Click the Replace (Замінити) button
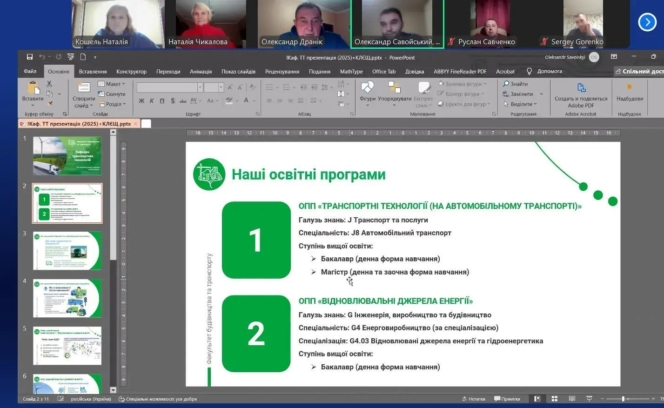664x408 pixels. click(x=520, y=93)
